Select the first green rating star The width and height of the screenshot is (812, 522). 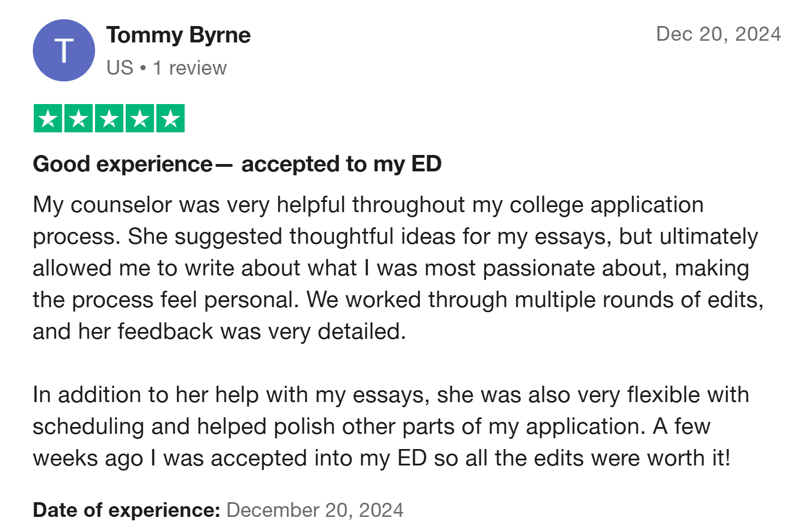pyautogui.click(x=48, y=118)
